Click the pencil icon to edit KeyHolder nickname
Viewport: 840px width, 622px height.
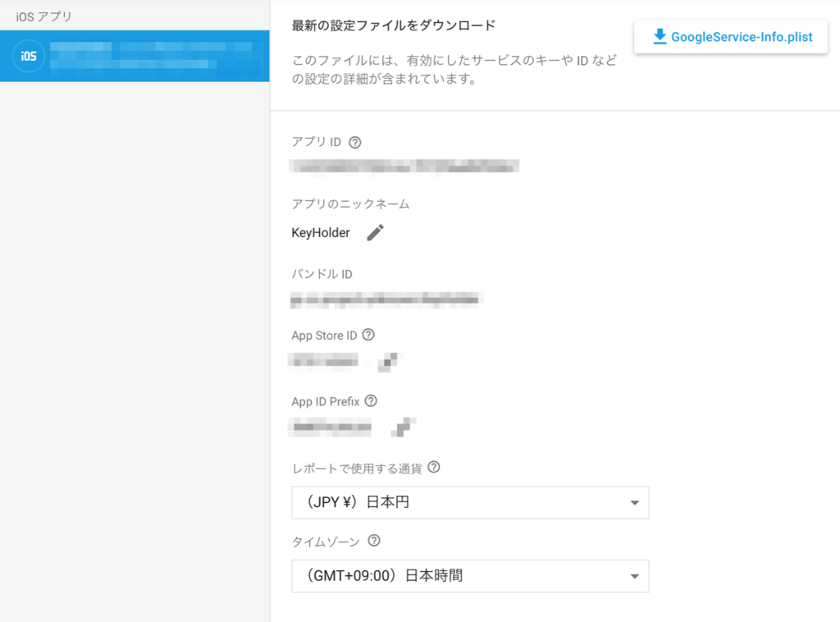pos(375,232)
